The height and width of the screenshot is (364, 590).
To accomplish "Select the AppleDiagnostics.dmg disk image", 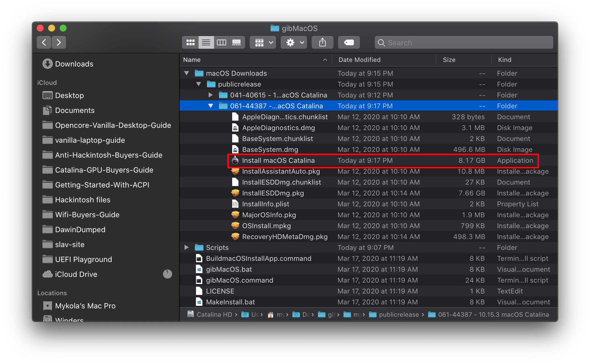I will pyautogui.click(x=368, y=128).
